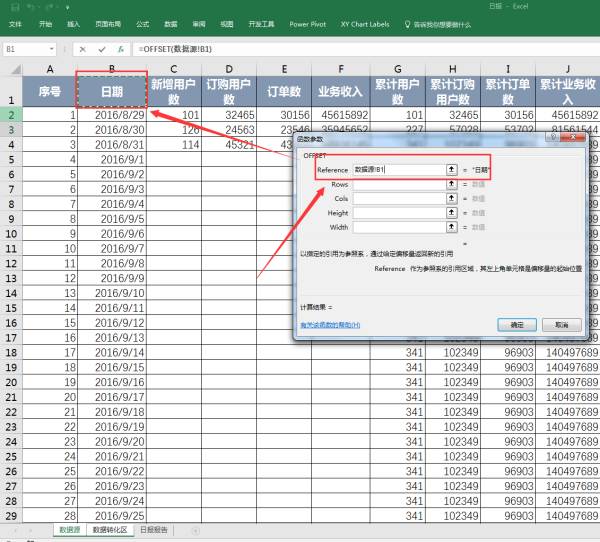
Task: Click the cell with value 45321
Action: click(x=229, y=145)
